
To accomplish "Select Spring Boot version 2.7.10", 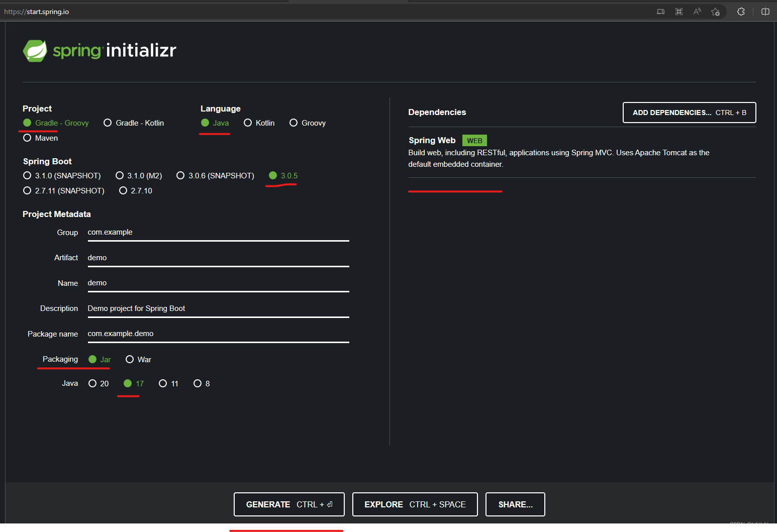I will click(136, 191).
